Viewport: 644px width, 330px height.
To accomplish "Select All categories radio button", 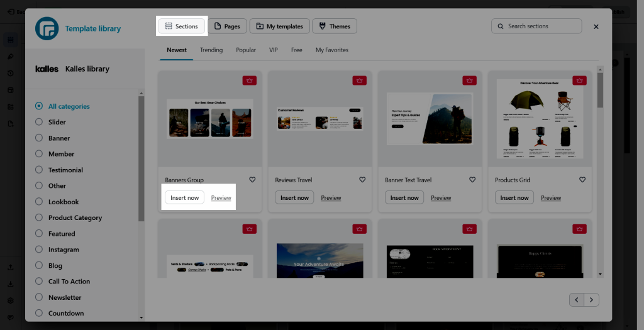I will tap(39, 106).
